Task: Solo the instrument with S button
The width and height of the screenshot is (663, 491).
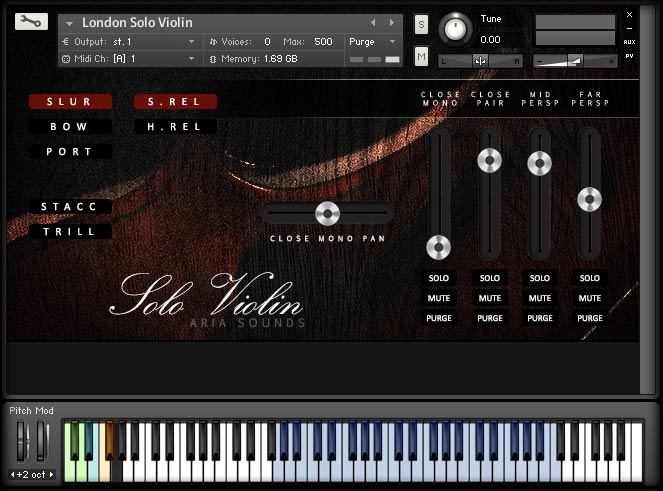Action: pyautogui.click(x=421, y=25)
